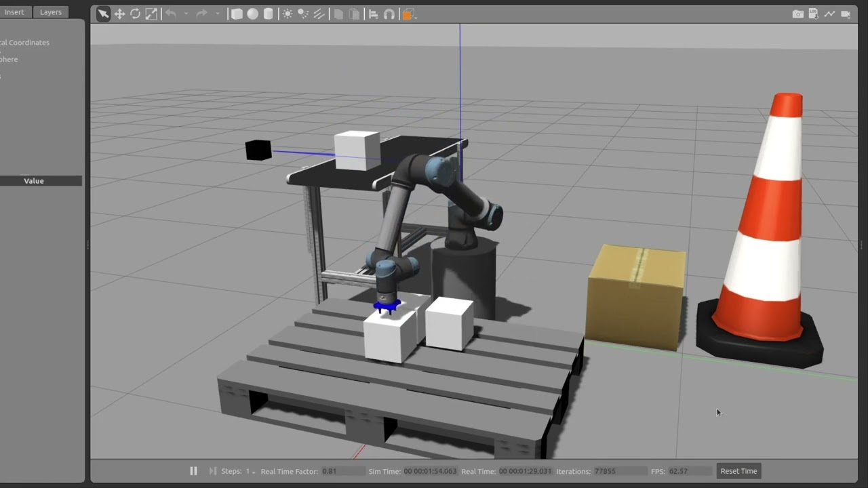
Task: Open the redo history dropdown arrow
Action: (x=217, y=14)
